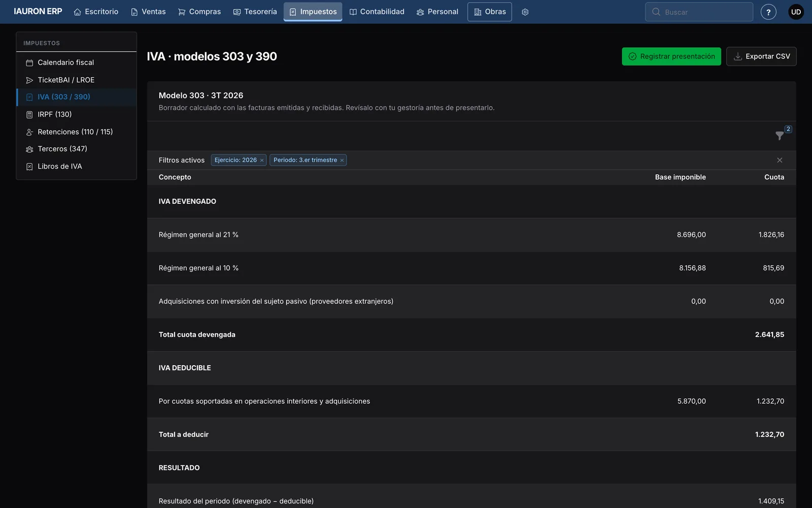Open the Obras section
812x508 pixels.
pyautogui.click(x=490, y=12)
